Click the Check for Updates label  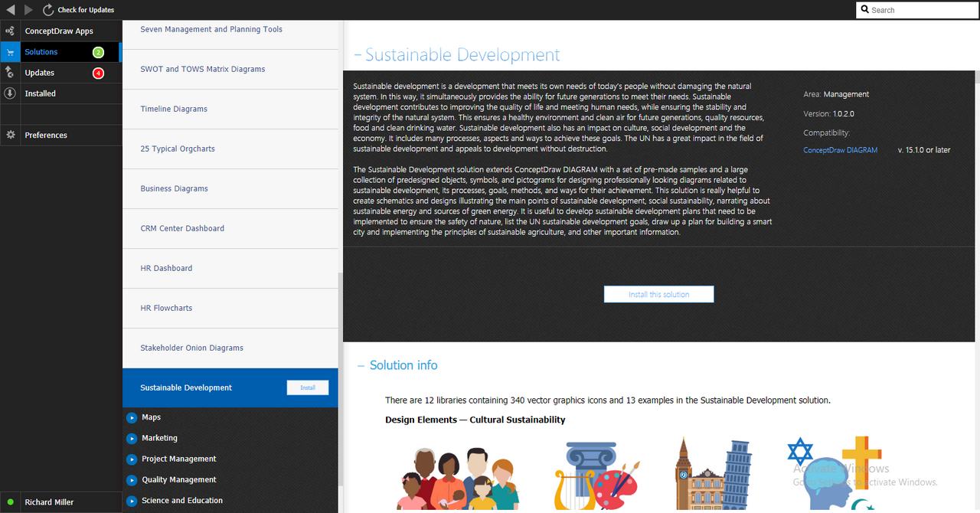[x=86, y=10]
